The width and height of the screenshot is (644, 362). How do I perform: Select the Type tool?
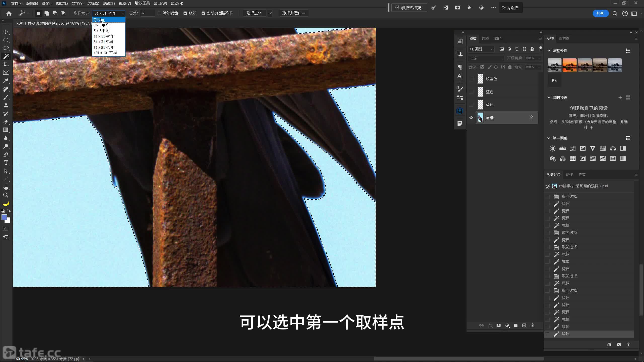tap(6, 163)
